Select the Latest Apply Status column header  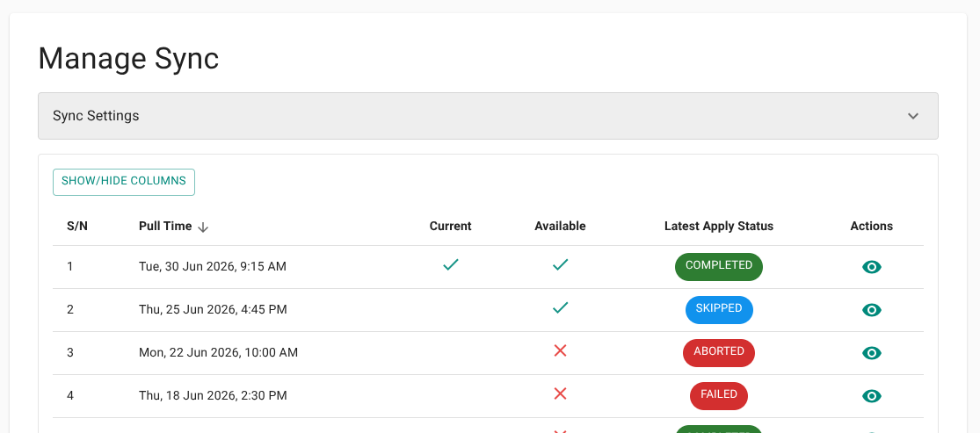(719, 227)
